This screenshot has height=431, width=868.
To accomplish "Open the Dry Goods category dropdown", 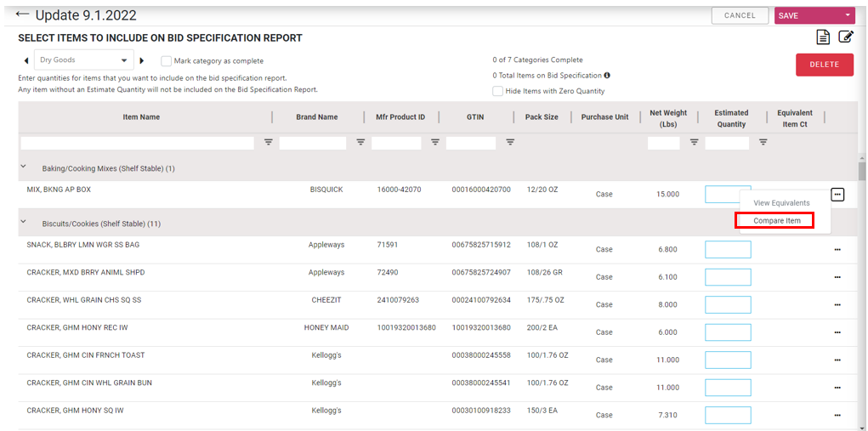I will tap(84, 60).
